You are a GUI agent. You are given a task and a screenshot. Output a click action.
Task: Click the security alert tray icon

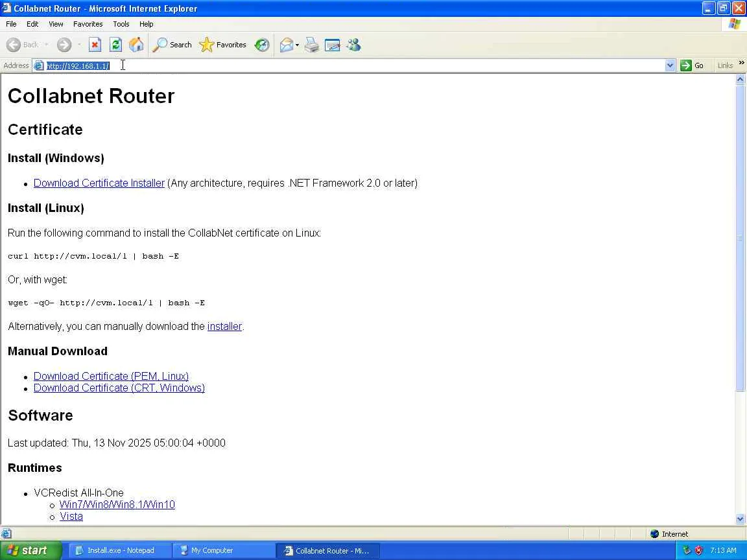coord(698,550)
